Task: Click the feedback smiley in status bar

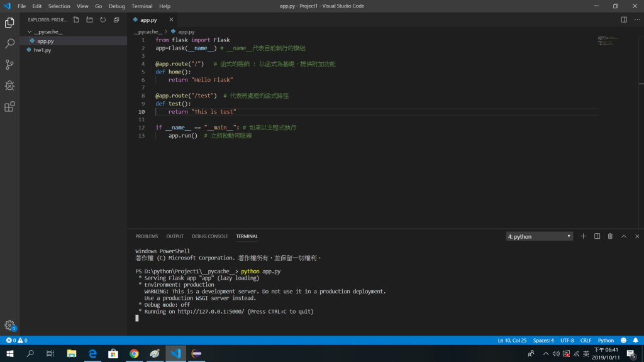Action: pyautogui.click(x=623, y=340)
